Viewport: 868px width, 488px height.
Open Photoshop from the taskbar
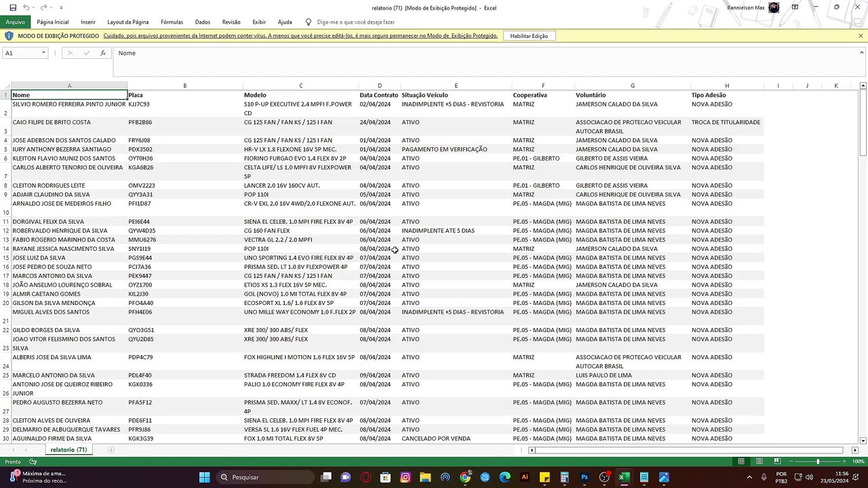pyautogui.click(x=585, y=477)
